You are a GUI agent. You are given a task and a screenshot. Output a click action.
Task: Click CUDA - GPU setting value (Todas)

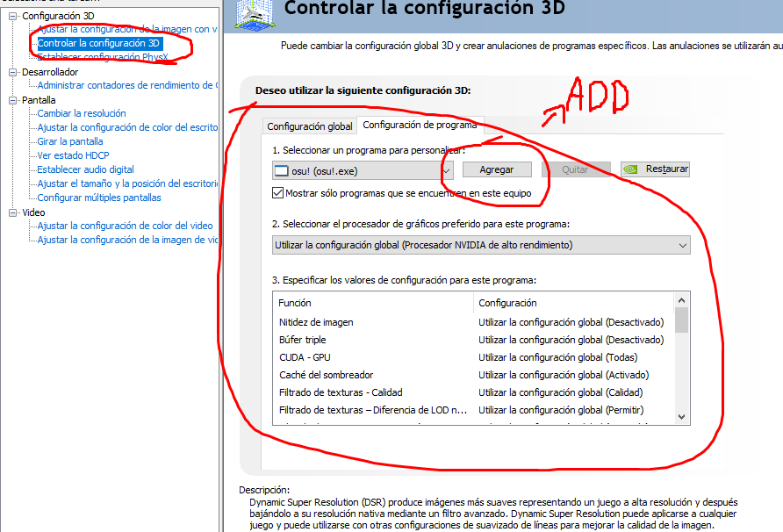(557, 357)
